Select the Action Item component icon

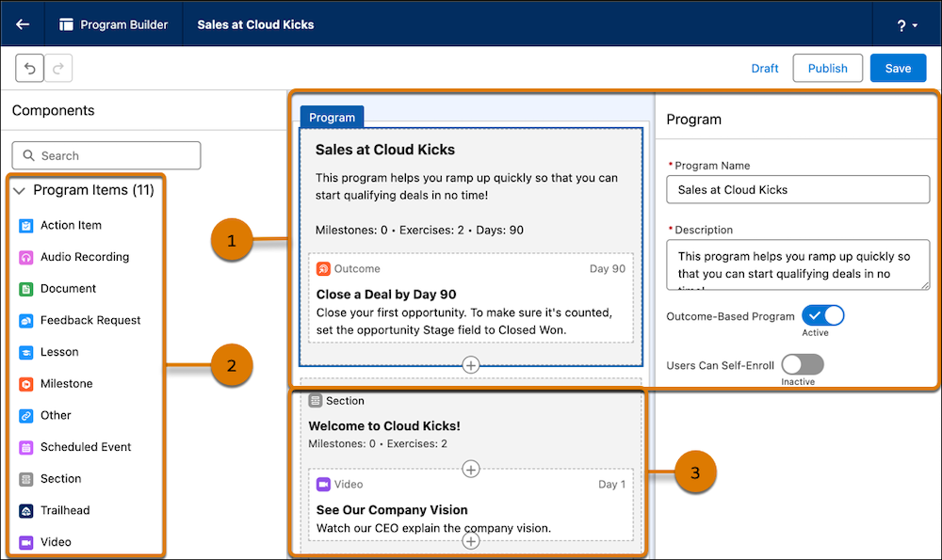[25, 226]
